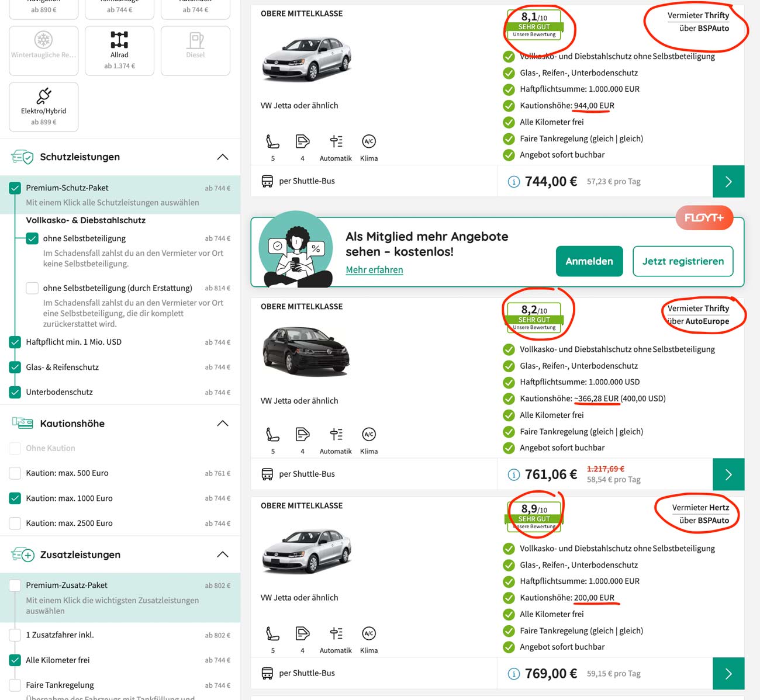Click doors icon in the 744,00 € offer
Viewport: 760px width, 700px height.
pos(302,141)
